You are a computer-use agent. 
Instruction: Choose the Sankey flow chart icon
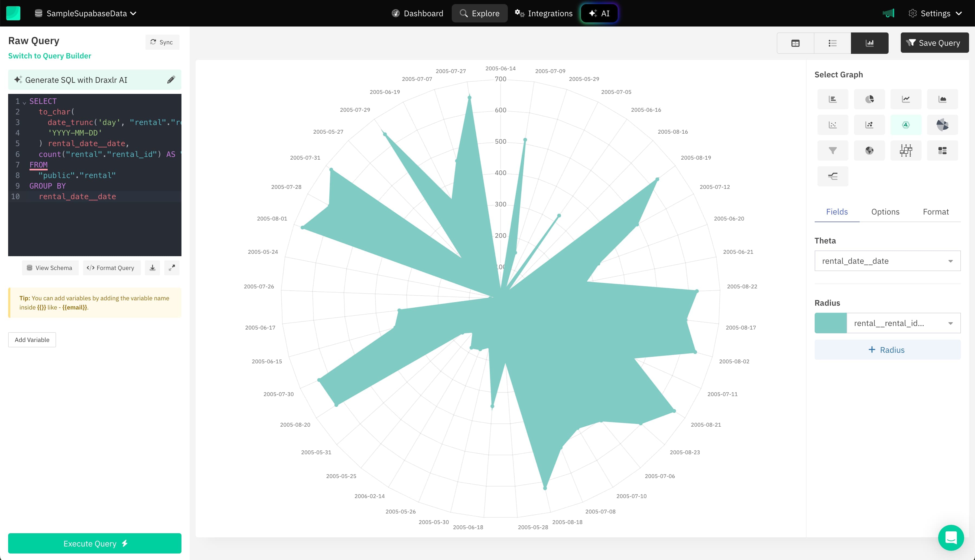(833, 176)
